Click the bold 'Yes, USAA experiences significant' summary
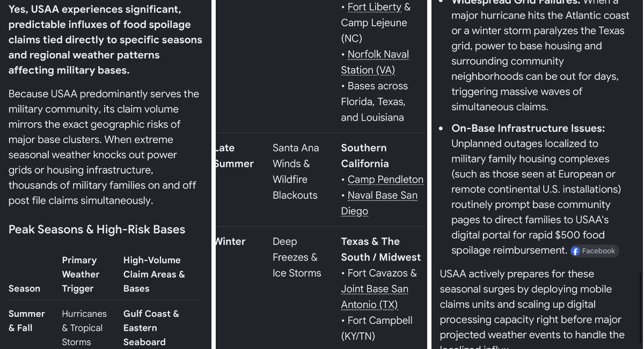 pos(105,40)
